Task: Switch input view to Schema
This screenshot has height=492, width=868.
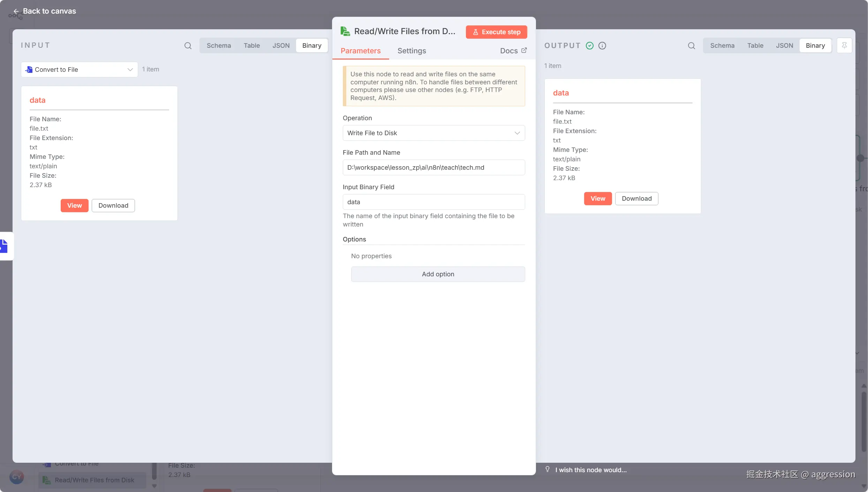Action: 219,46
